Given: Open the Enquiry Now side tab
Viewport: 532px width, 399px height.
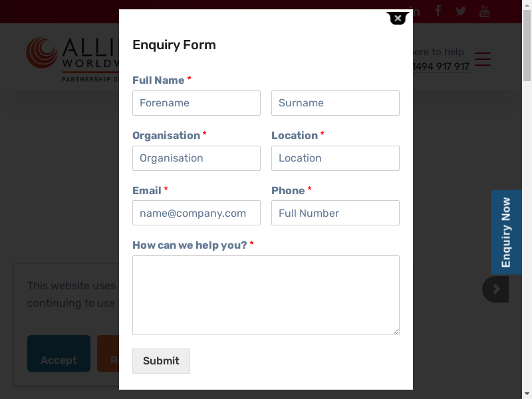Looking at the screenshot, I should pyautogui.click(x=506, y=232).
